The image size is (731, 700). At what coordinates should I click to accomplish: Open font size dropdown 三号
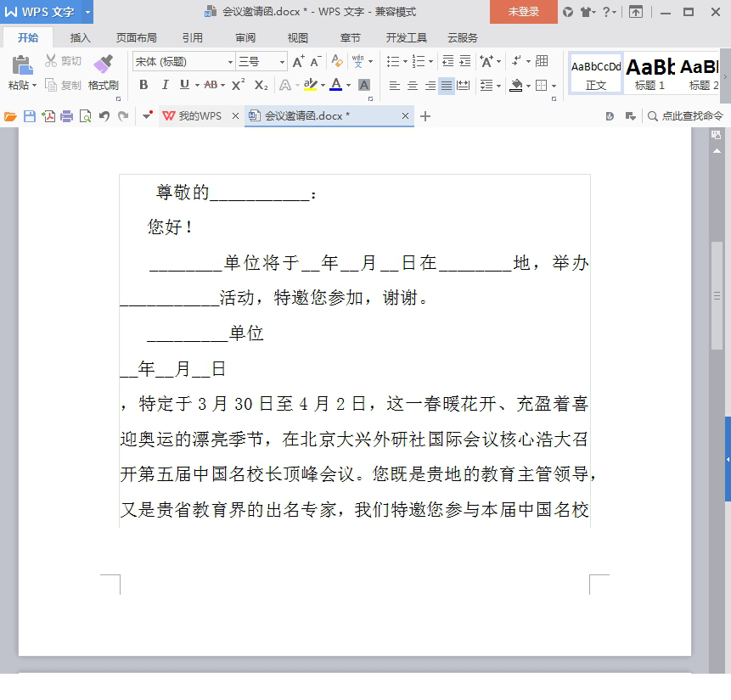coord(282,62)
